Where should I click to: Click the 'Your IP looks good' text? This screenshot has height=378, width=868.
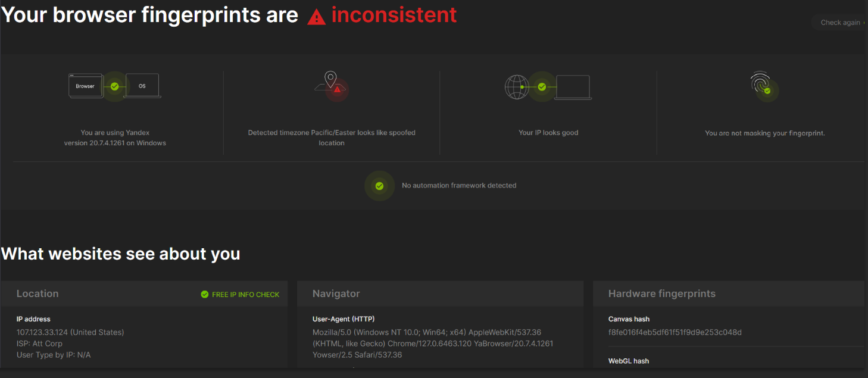coord(548,133)
